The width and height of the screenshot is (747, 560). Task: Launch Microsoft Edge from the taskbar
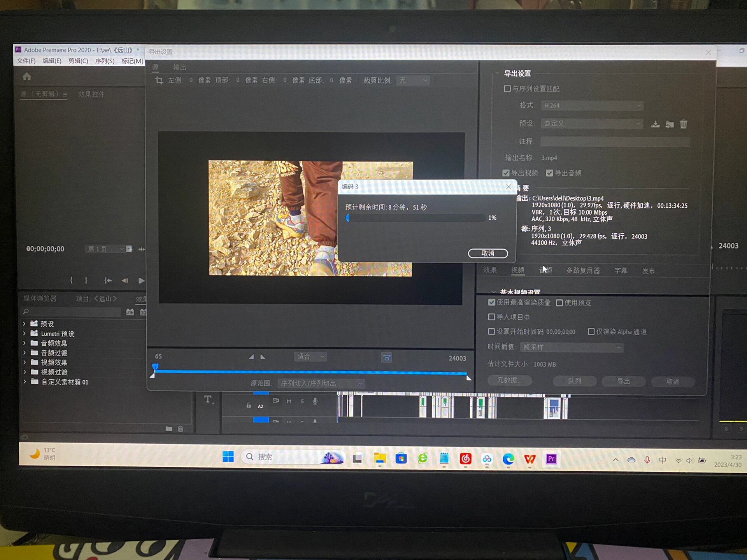pos(508,459)
